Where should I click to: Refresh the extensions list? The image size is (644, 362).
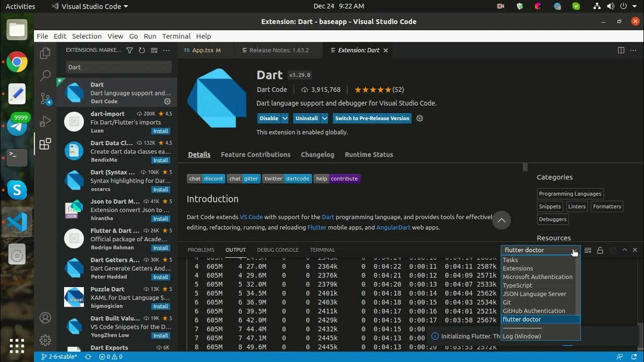click(x=142, y=50)
